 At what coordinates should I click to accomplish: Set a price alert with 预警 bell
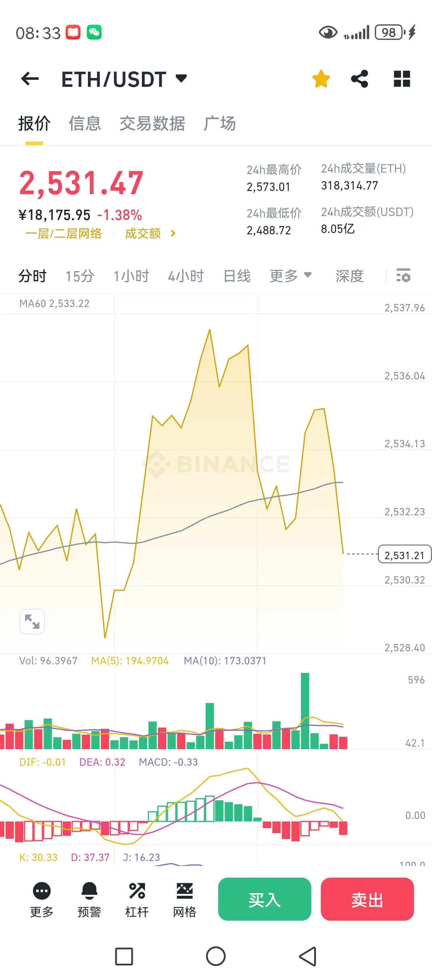pyautogui.click(x=89, y=900)
